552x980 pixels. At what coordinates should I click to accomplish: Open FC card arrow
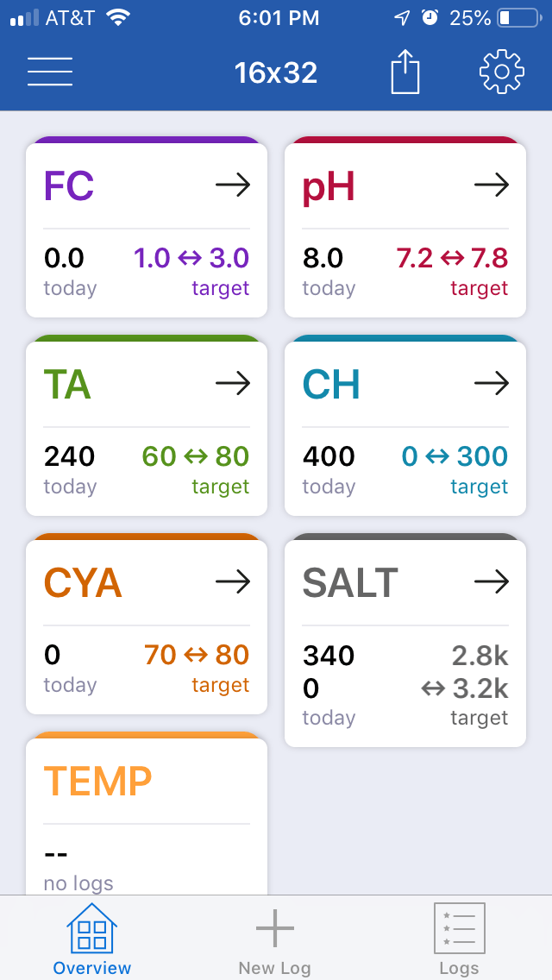coord(233,185)
